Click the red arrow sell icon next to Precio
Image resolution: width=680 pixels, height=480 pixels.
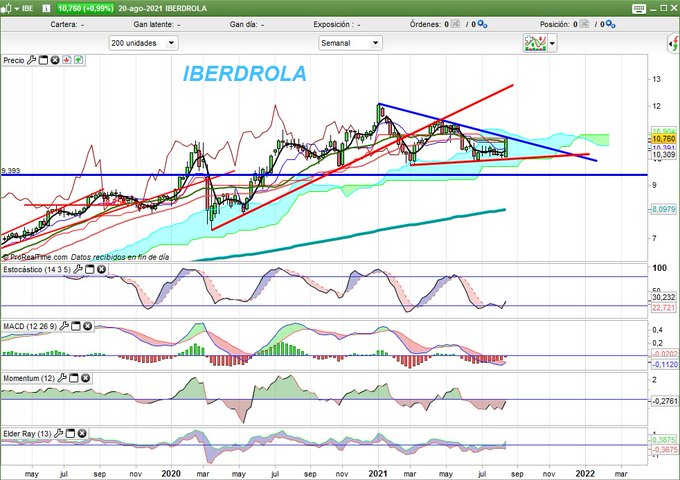pos(66,60)
